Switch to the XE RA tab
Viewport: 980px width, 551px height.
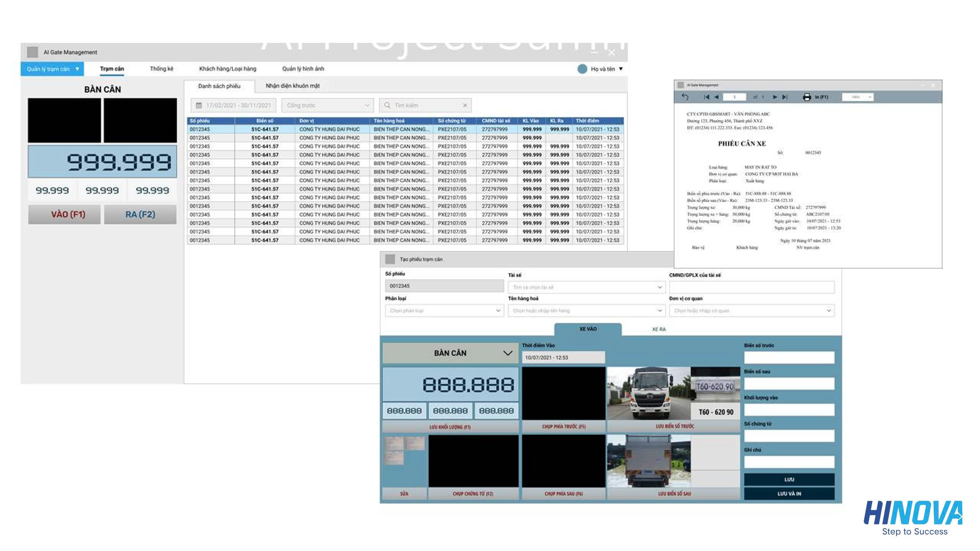click(x=659, y=329)
